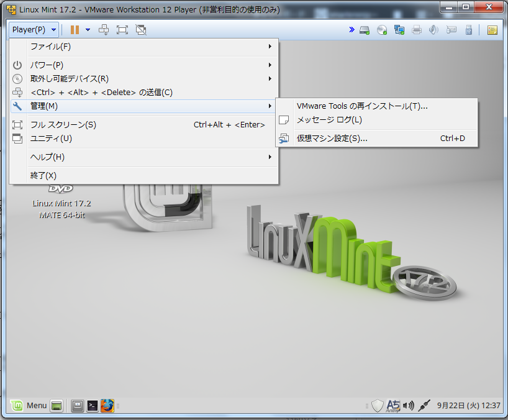
Task: Expand the ヘルプ(H) submenu arrow
Action: [x=270, y=157]
